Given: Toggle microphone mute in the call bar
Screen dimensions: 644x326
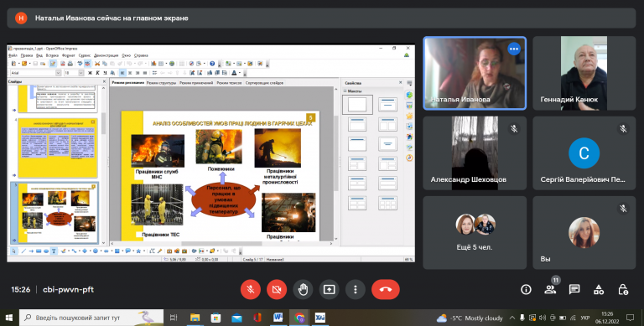Looking at the screenshot, I should (x=250, y=289).
